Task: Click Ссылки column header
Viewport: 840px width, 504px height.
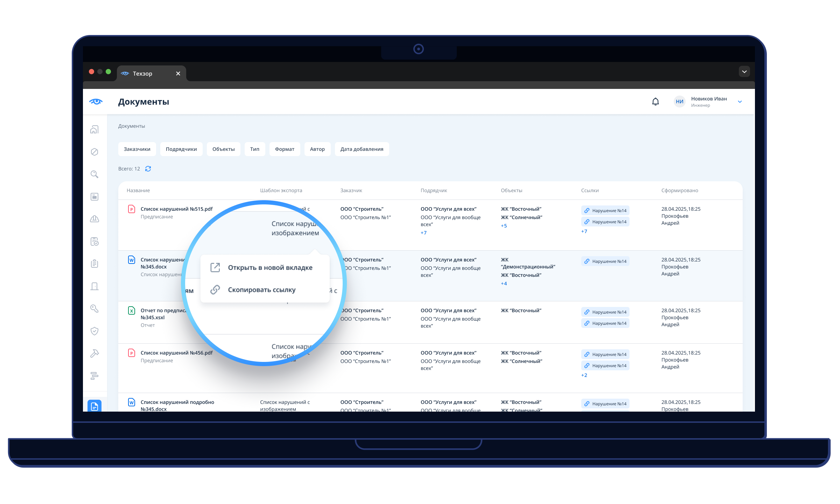Action: point(590,190)
